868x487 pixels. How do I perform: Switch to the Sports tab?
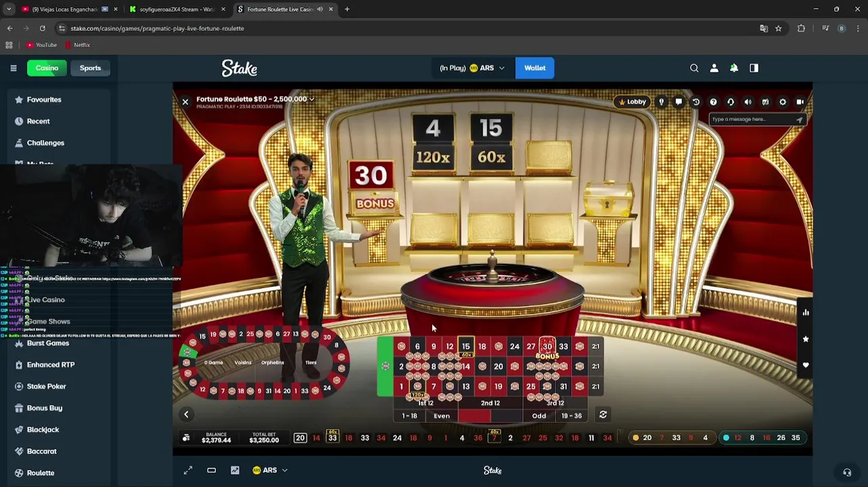pos(90,68)
